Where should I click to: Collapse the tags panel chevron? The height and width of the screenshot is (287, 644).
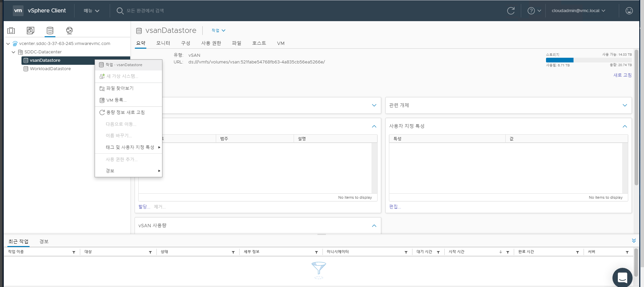pyautogui.click(x=374, y=127)
